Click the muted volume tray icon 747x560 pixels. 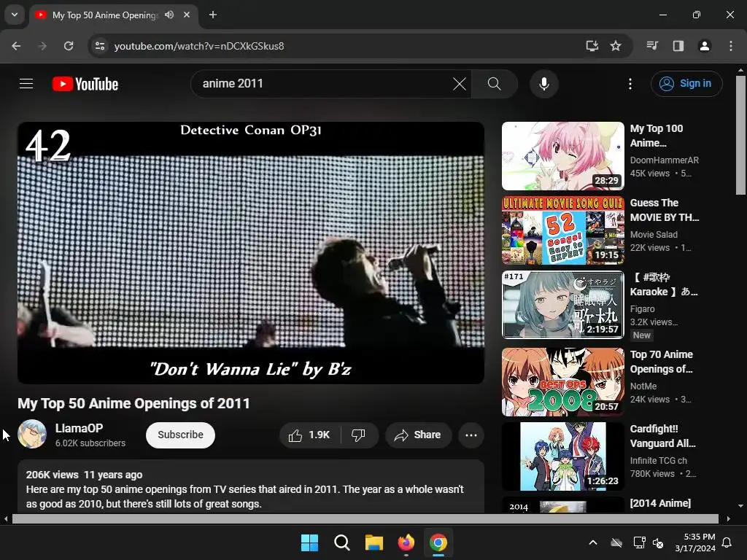658,542
